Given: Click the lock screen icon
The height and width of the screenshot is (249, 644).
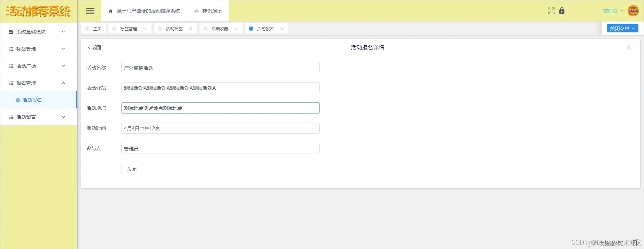Looking at the screenshot, I should (562, 11).
